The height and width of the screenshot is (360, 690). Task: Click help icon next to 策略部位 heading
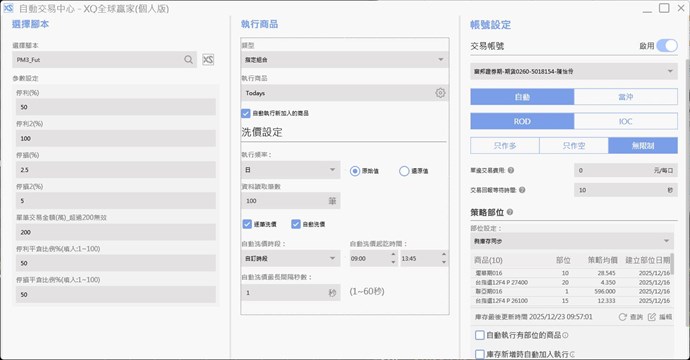tap(510, 212)
